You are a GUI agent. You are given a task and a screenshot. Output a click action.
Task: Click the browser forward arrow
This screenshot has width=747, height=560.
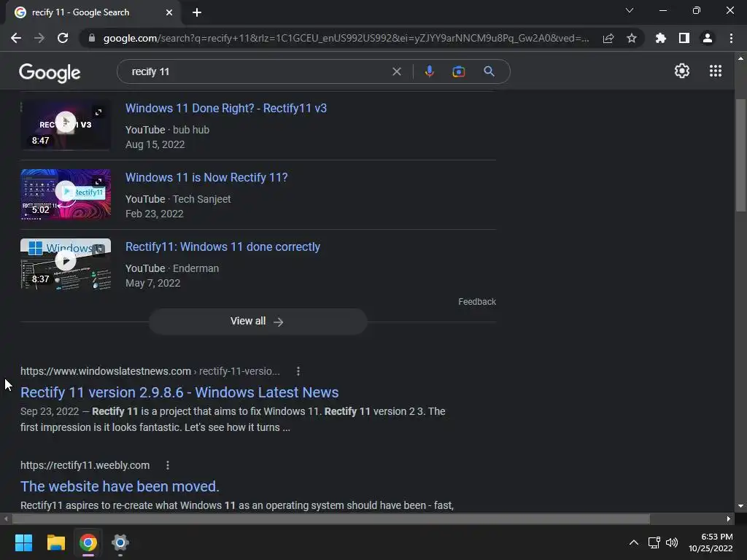click(x=39, y=38)
